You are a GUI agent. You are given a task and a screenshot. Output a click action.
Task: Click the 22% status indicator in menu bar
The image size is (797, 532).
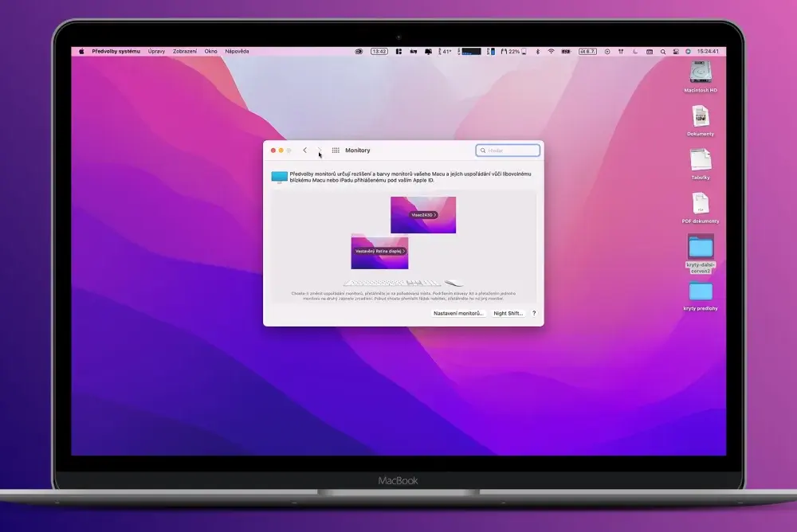513,51
